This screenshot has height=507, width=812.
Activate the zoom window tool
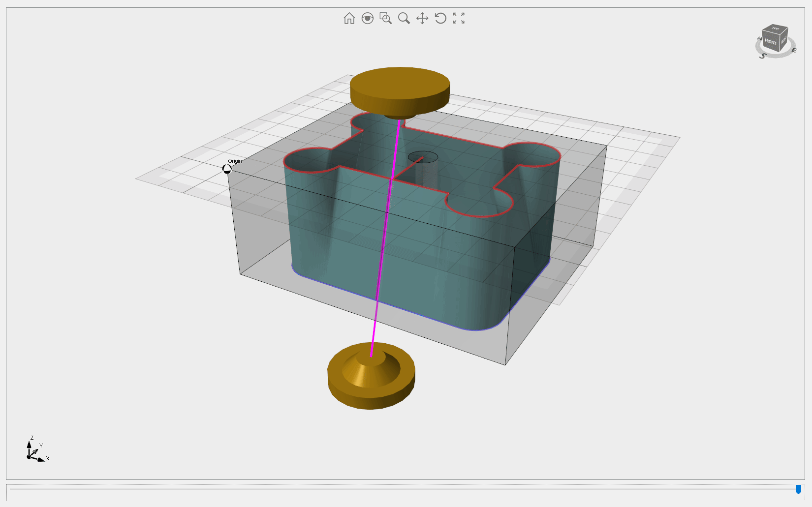[x=386, y=19]
